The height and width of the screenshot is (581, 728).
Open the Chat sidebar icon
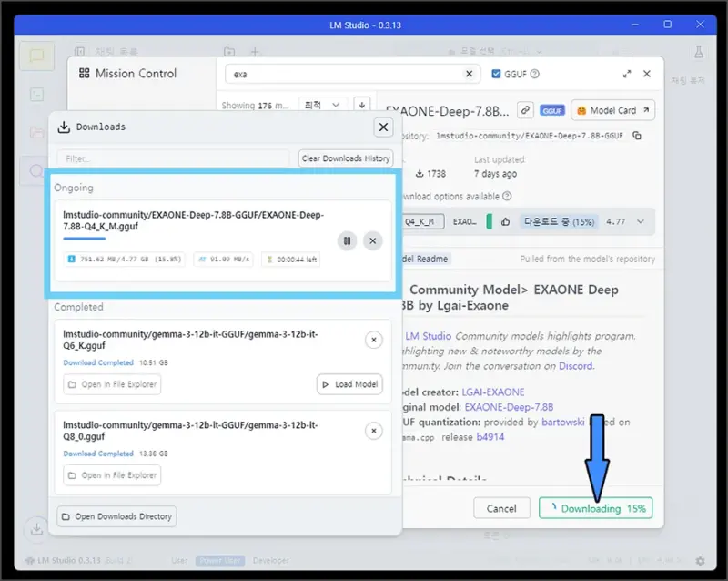(x=36, y=56)
